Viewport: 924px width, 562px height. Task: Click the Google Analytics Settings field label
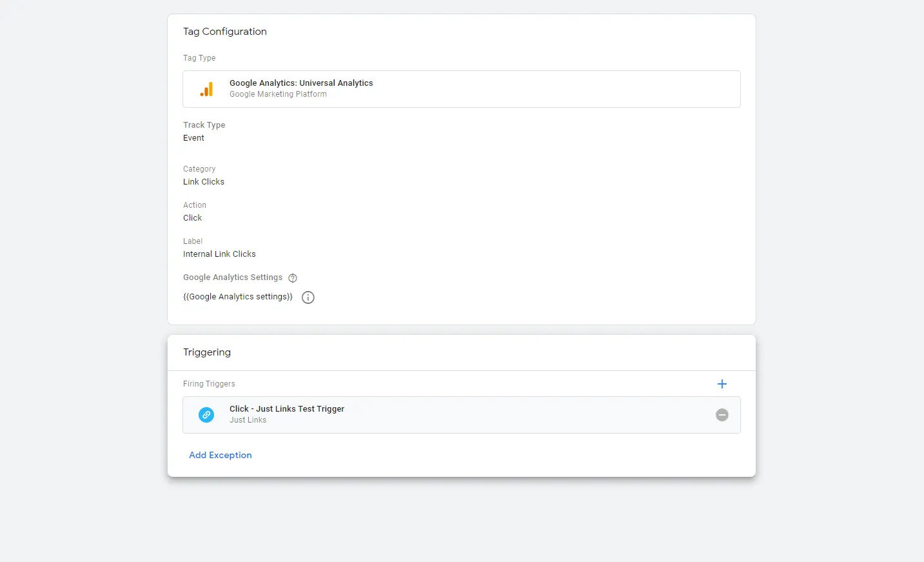pos(233,277)
